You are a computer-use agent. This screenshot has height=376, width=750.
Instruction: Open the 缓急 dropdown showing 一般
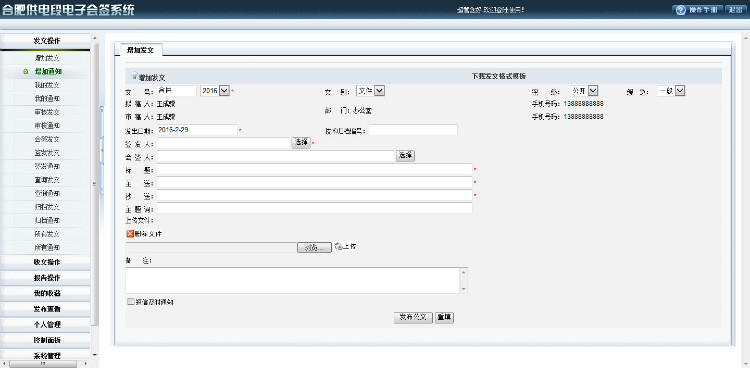click(671, 90)
